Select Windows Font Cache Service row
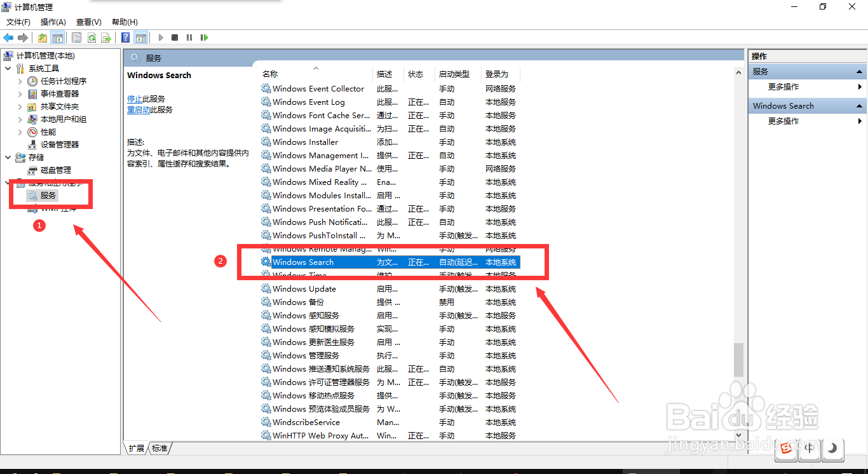Viewport: 868px width, 474px height. coord(390,115)
